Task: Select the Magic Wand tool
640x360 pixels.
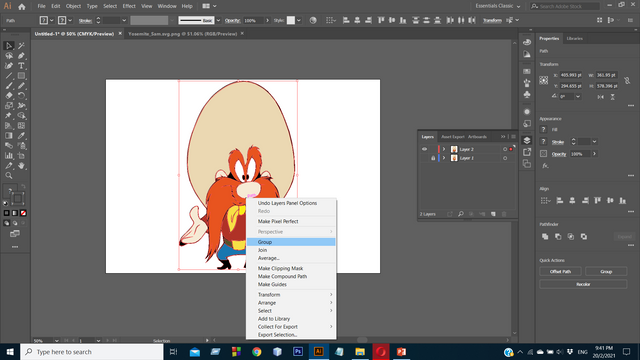Action: click(x=21, y=46)
